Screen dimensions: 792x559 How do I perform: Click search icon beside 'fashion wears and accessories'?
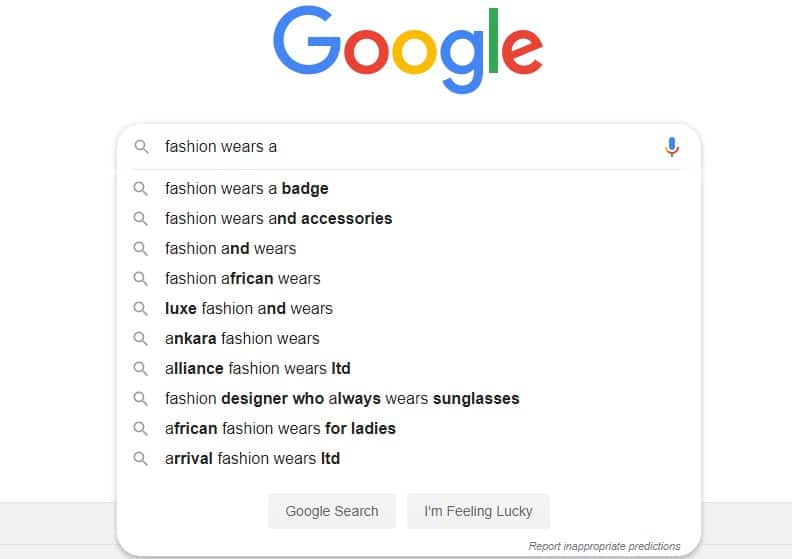141,218
